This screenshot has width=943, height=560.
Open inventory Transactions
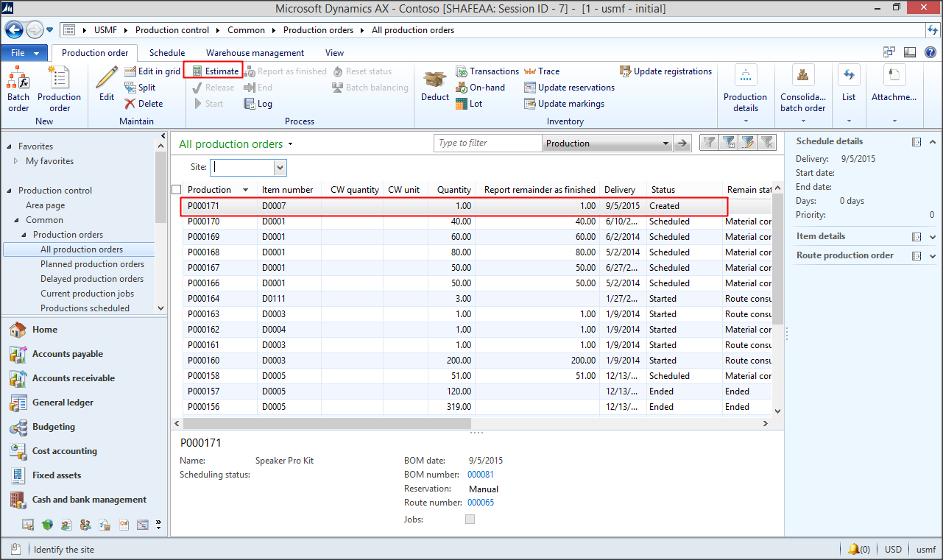pos(487,71)
